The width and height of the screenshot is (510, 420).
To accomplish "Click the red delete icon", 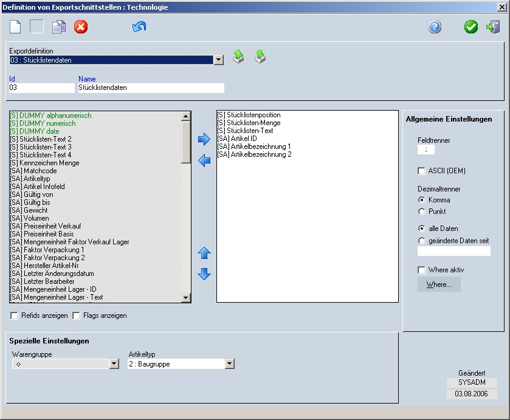I will coord(81,27).
